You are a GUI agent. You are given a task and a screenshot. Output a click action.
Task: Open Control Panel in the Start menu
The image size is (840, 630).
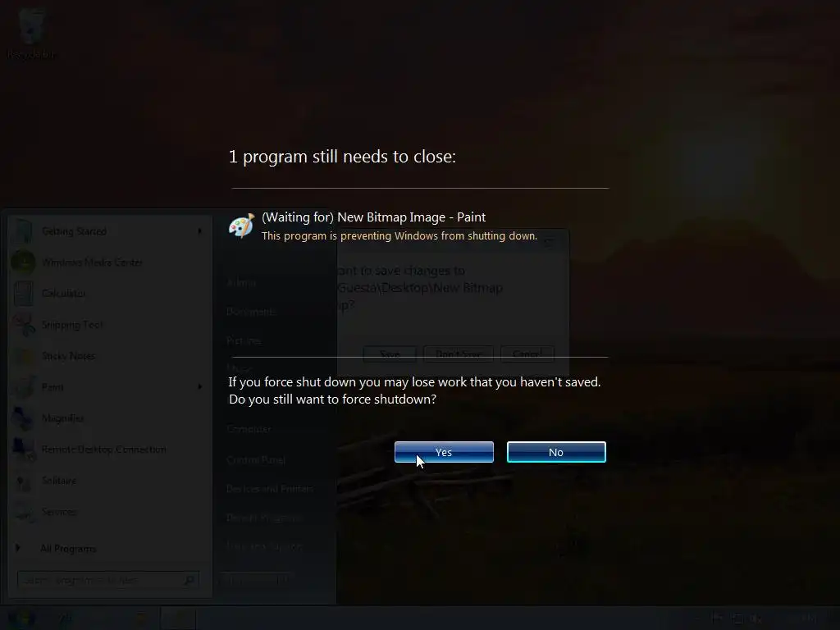256,459
